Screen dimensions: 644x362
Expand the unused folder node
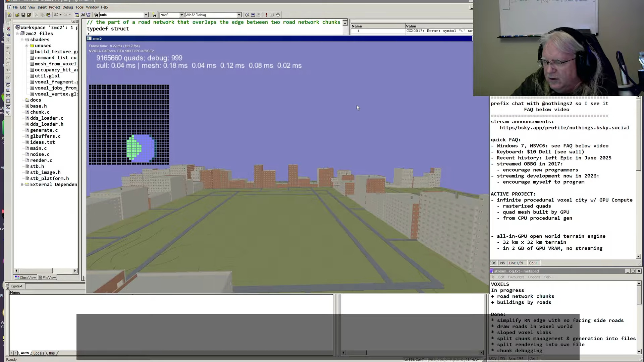point(27,46)
